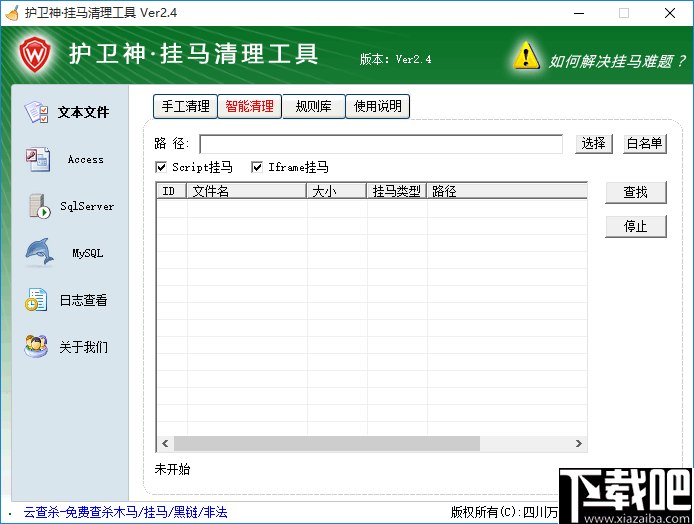
Task: Click the 选择 button to choose path
Action: [x=594, y=143]
